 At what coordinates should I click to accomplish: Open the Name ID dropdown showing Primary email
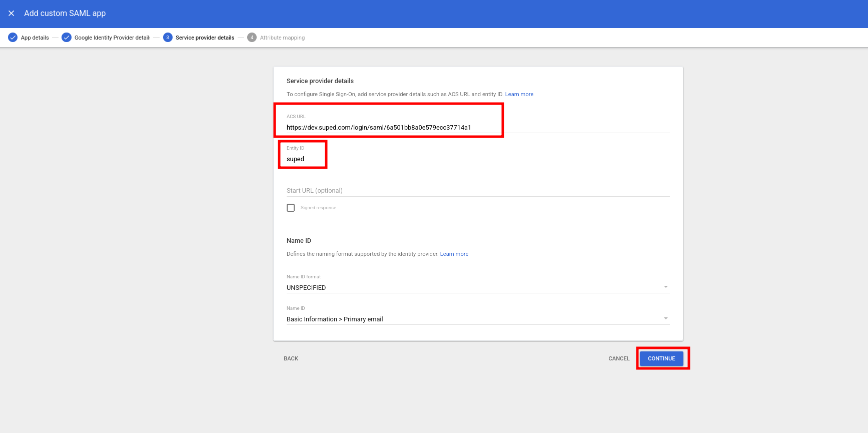click(x=478, y=319)
